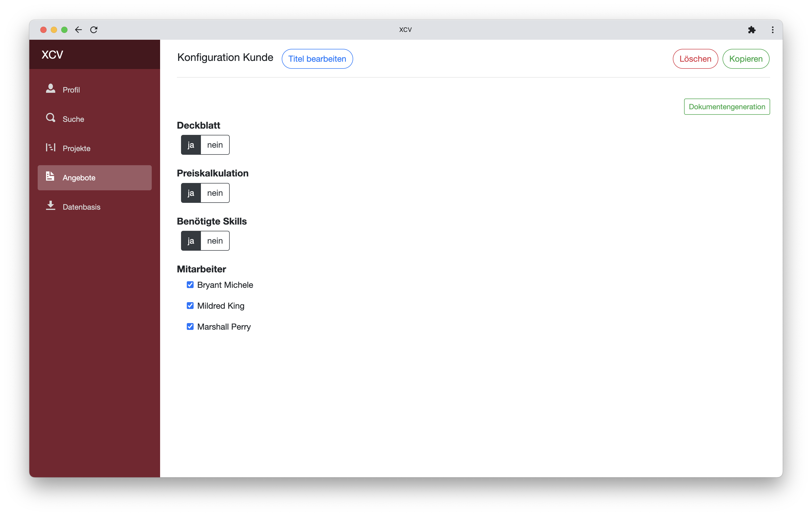Screen dimensions: 812x516
Task: Click the Deckblatt heading
Action: click(x=198, y=125)
